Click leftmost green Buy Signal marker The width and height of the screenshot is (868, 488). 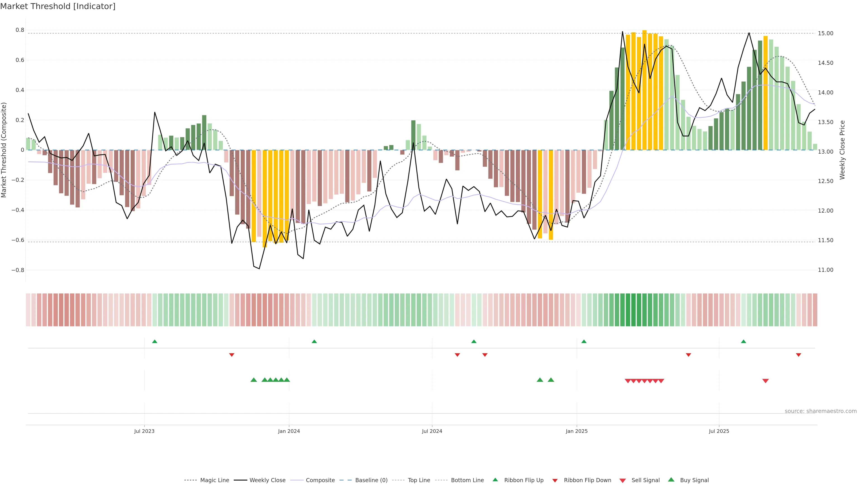[x=254, y=380]
